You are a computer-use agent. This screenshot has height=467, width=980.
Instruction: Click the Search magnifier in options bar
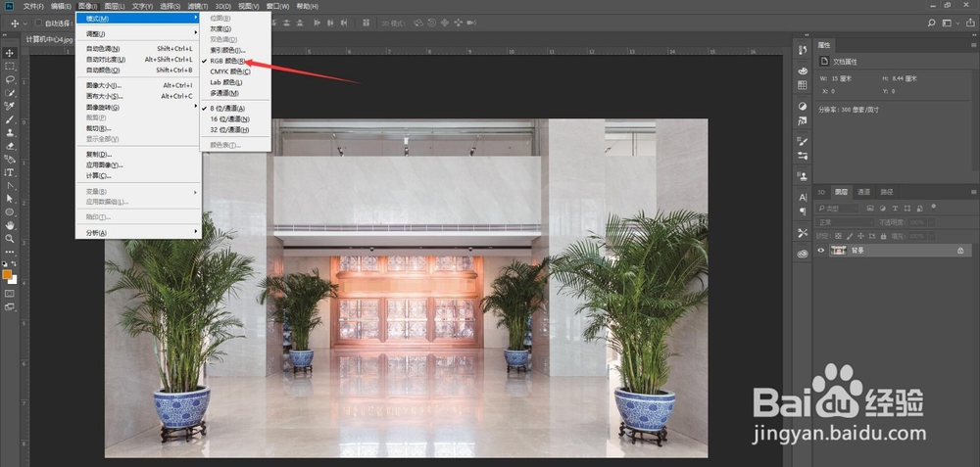coord(931,23)
